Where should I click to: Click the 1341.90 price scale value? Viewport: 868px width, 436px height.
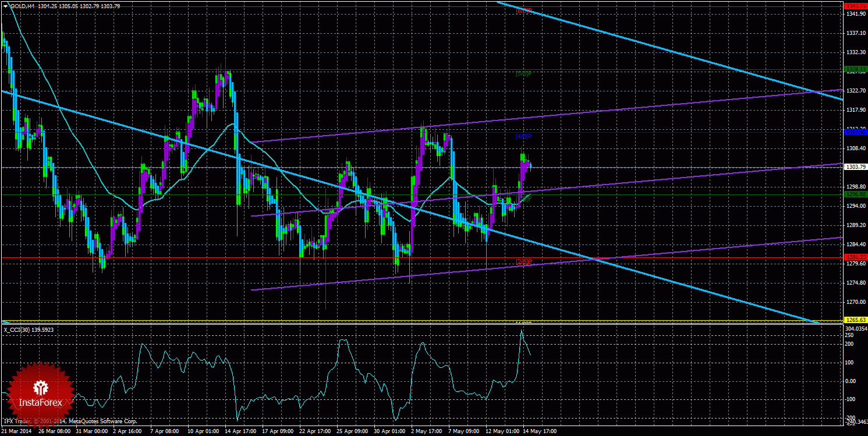tap(855, 13)
